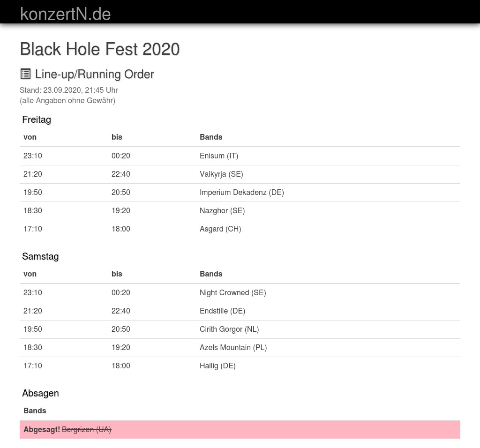Select Valkyrja (SE) in Friday lineup
480x448 pixels.
tap(221, 174)
